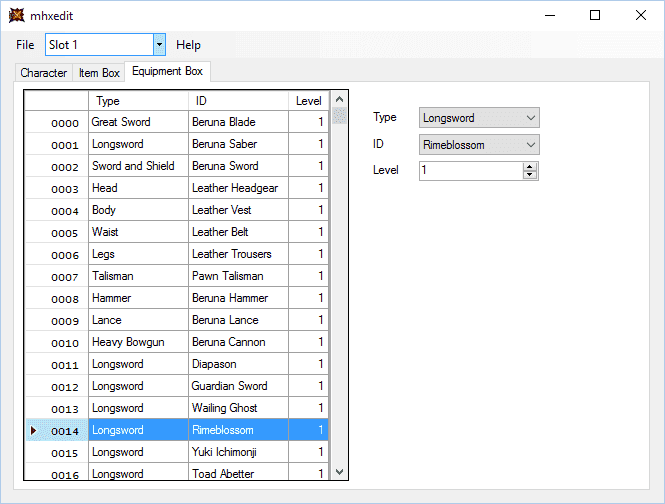Open the Slot 1 dropdown arrow
Viewport: 665px width, 504px height.
[x=159, y=45]
